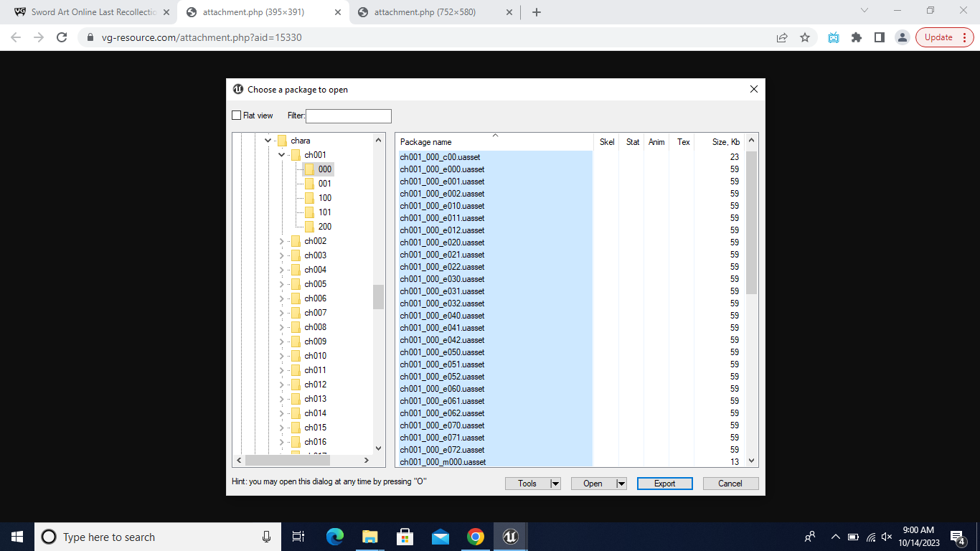Bookmark this page with the star icon
This screenshot has width=980, height=551.
(805, 37)
